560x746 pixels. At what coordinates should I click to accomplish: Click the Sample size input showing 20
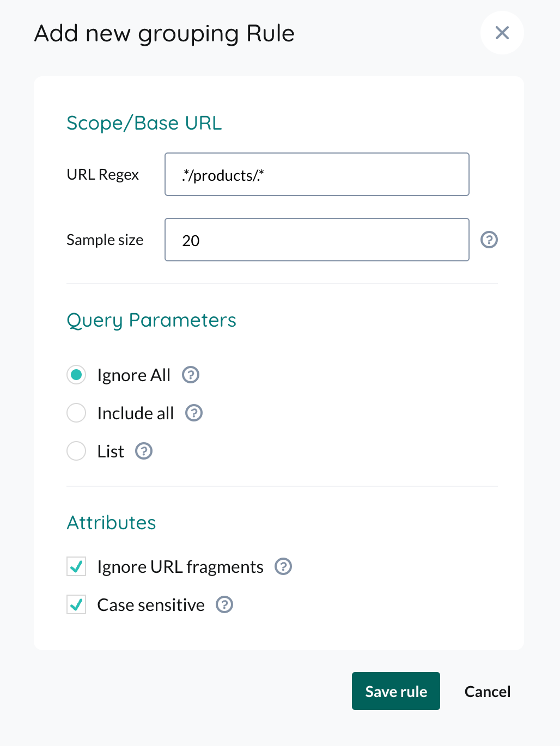pos(316,240)
